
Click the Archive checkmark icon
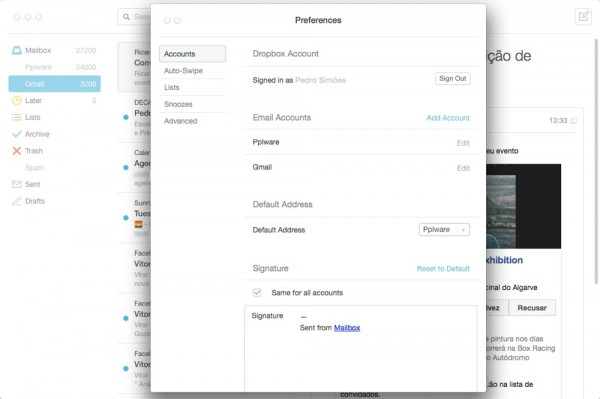16,134
